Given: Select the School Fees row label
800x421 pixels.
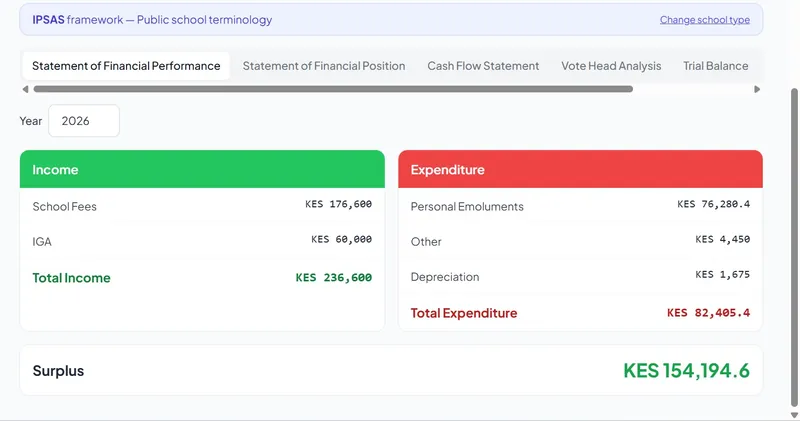Looking at the screenshot, I should pyautogui.click(x=64, y=207).
